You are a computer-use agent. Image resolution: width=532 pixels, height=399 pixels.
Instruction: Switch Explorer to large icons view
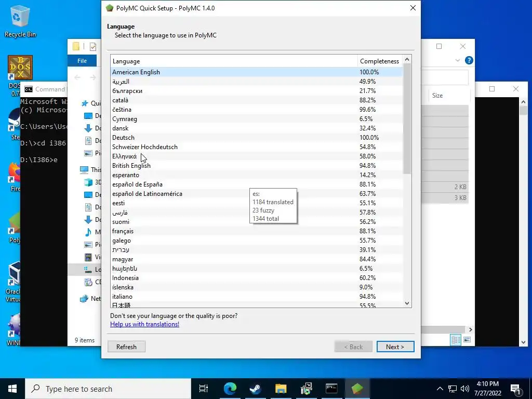tap(467, 340)
